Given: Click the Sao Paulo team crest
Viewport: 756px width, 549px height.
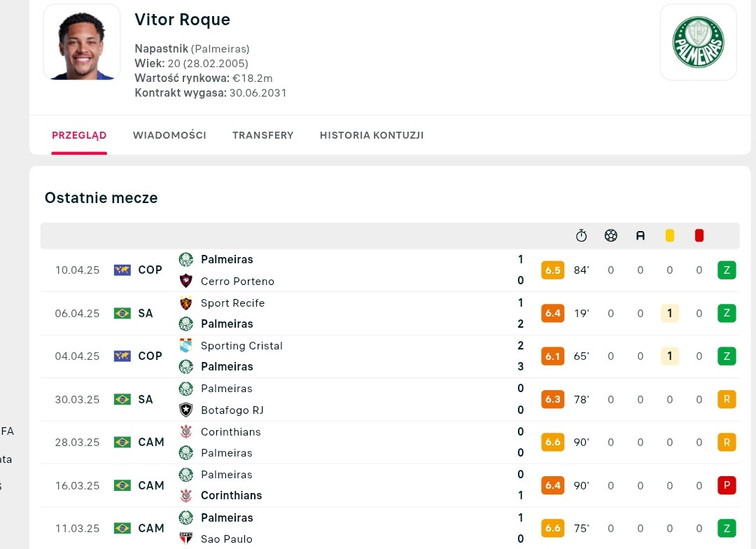Looking at the screenshot, I should [185, 538].
